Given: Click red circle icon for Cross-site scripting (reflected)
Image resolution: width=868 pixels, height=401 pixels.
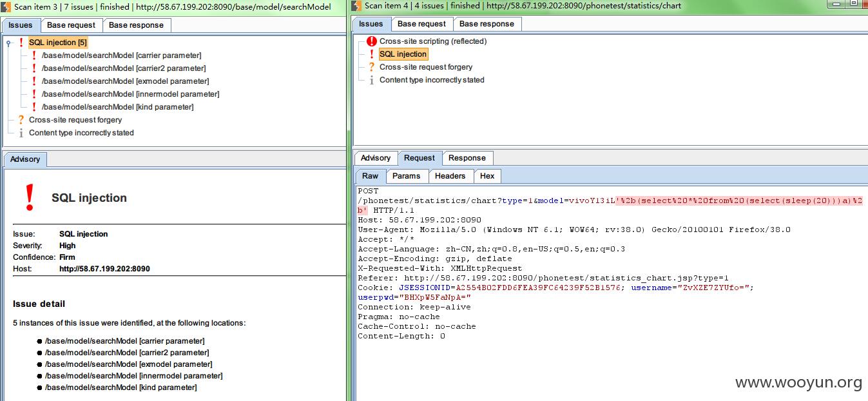Looking at the screenshot, I should click(x=371, y=41).
